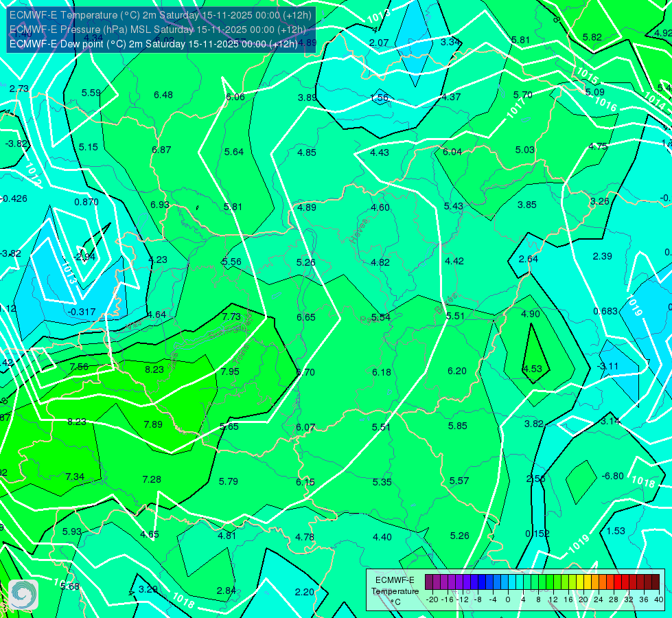Click the grid value -6.80
This screenshot has height=618, width=672.
(612, 476)
